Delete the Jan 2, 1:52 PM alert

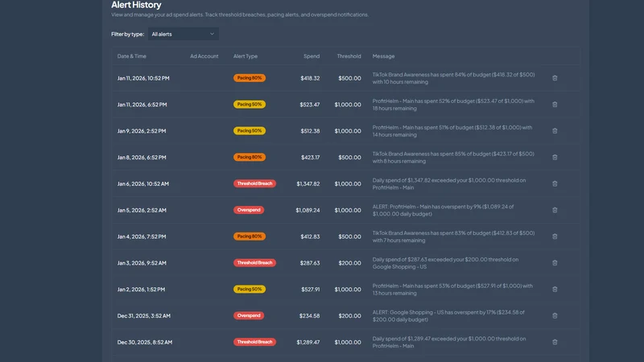click(555, 290)
